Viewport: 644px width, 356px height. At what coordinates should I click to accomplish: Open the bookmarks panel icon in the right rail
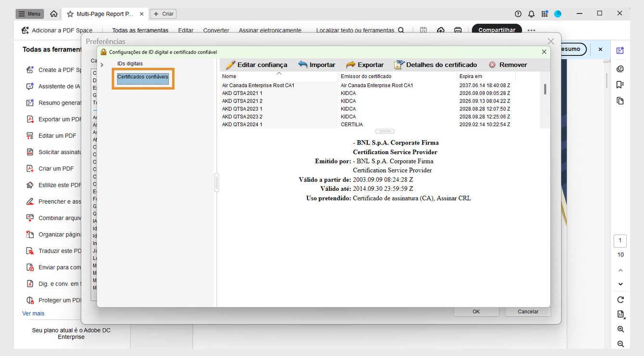click(620, 85)
